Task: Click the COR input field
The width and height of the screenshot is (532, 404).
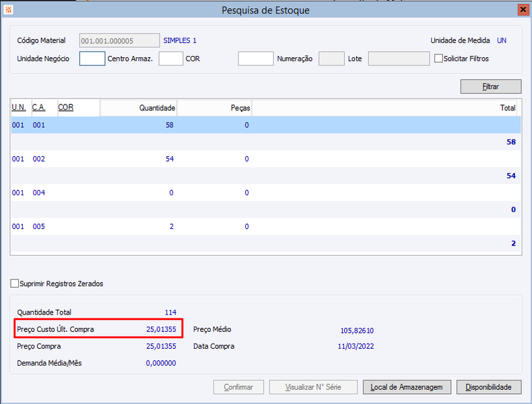Action: pos(255,59)
